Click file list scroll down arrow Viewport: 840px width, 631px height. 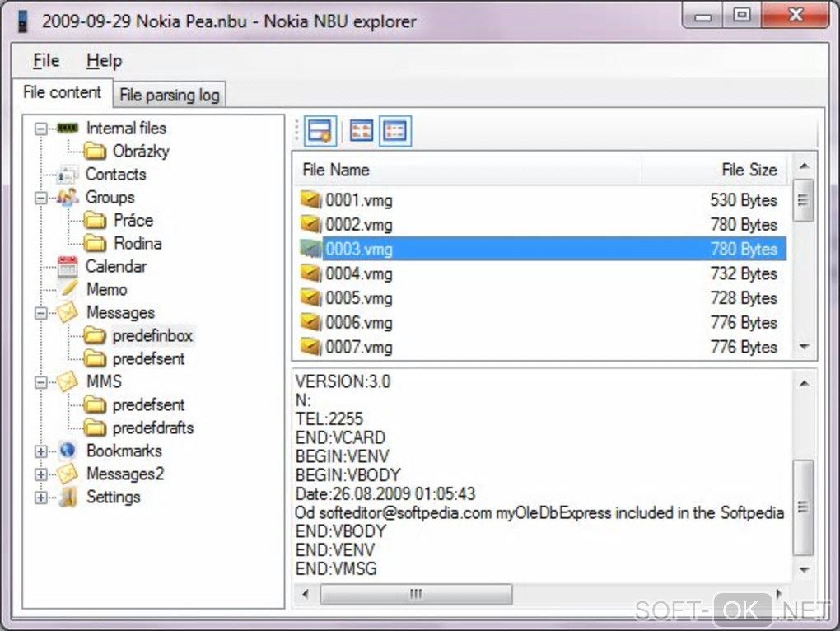coord(804,347)
